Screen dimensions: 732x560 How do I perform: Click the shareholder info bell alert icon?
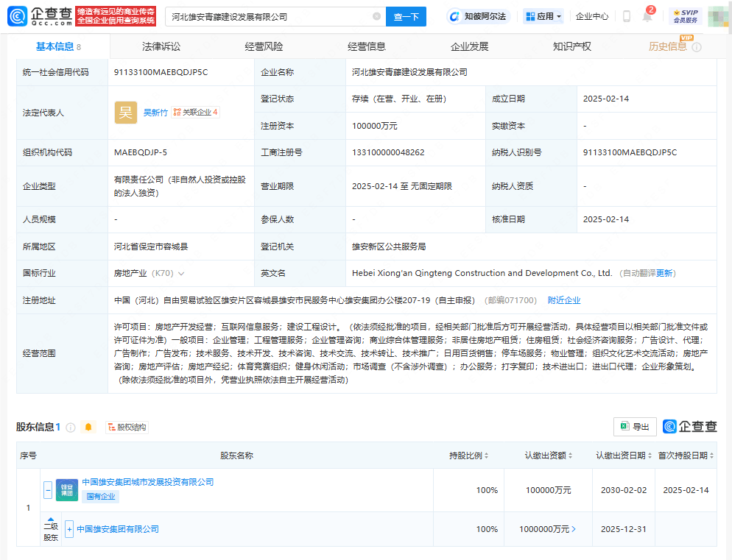click(x=89, y=427)
